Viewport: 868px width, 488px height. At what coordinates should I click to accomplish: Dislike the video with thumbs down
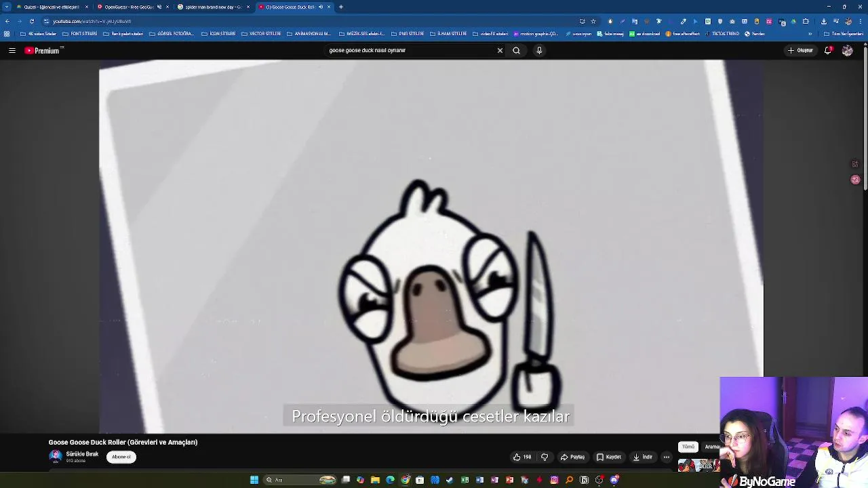pos(544,457)
